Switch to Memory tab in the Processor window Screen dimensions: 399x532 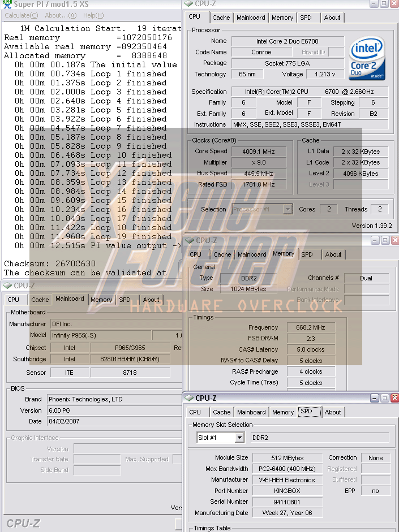282,18
